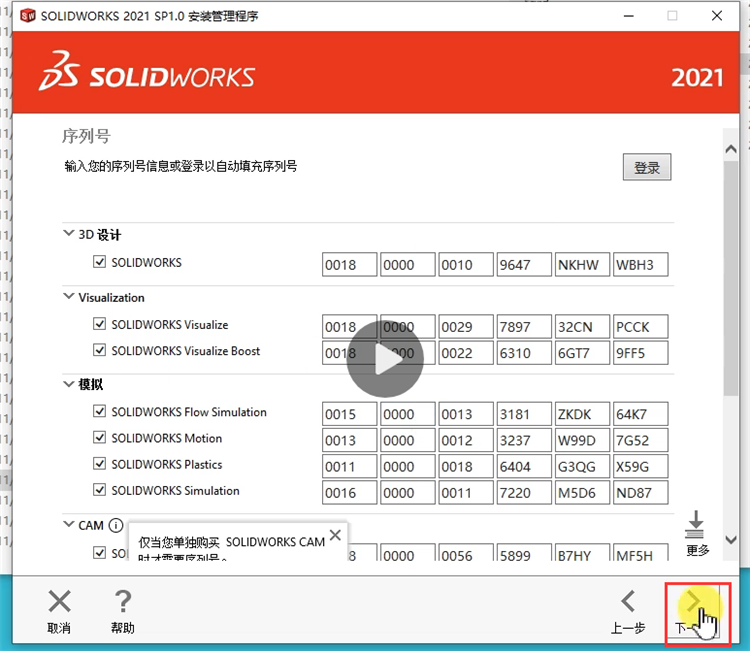750x651 pixels.
Task: Click Visualize Boost serial field 9FF5
Action: [640, 353]
